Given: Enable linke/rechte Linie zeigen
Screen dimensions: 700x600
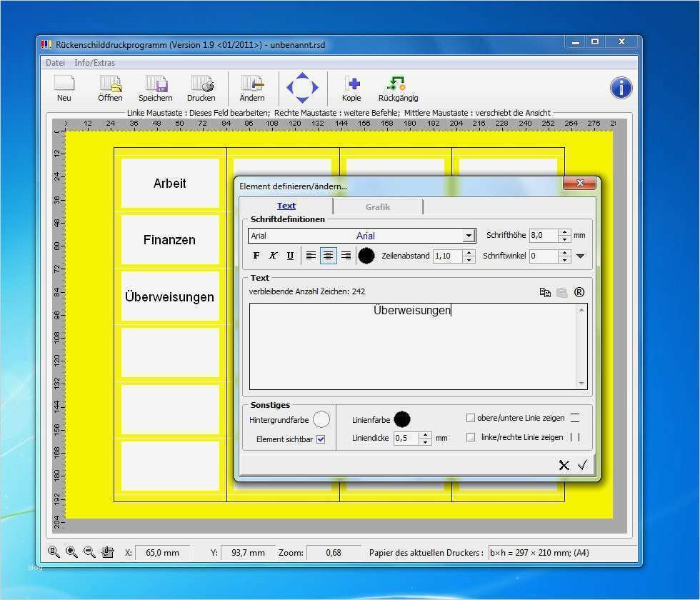Looking at the screenshot, I should 469,436.
